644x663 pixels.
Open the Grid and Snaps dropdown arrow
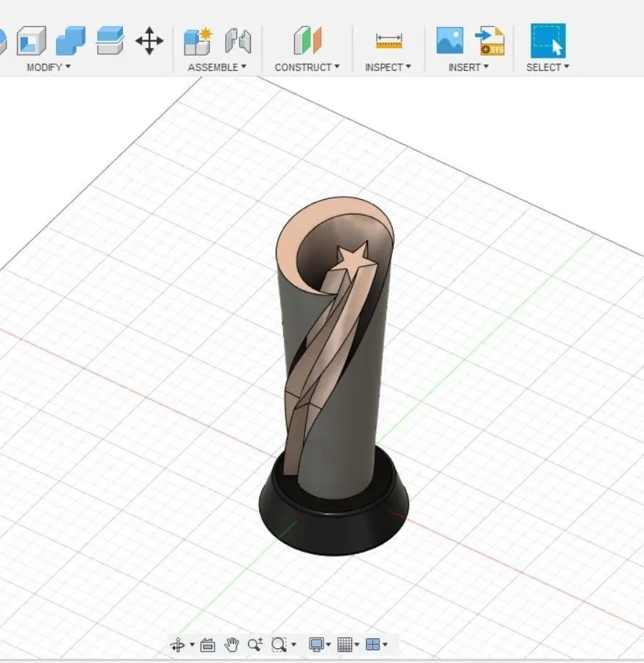(356, 645)
